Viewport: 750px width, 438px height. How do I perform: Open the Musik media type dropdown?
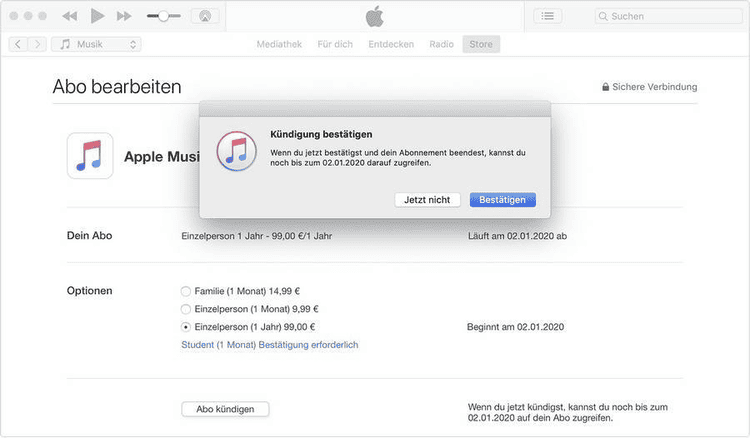(96, 44)
